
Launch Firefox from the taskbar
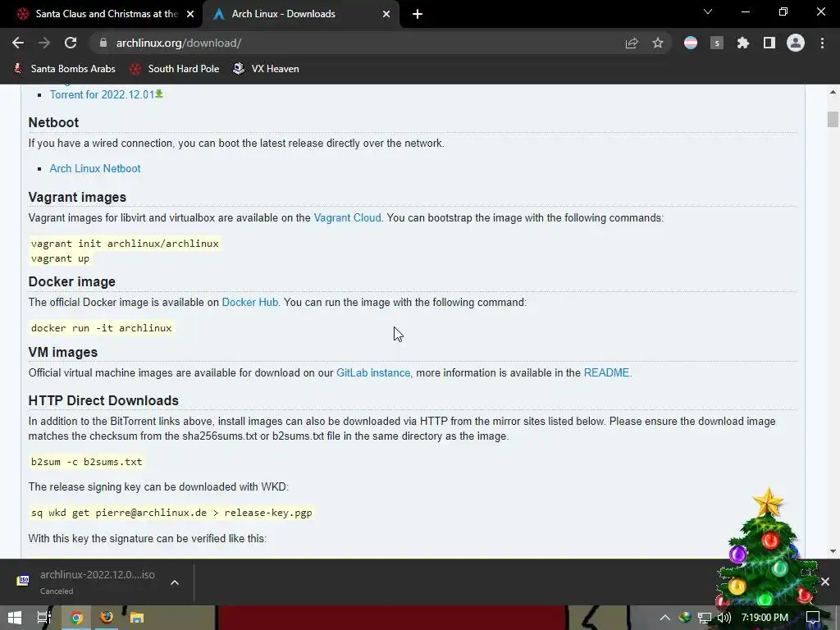coord(107,618)
